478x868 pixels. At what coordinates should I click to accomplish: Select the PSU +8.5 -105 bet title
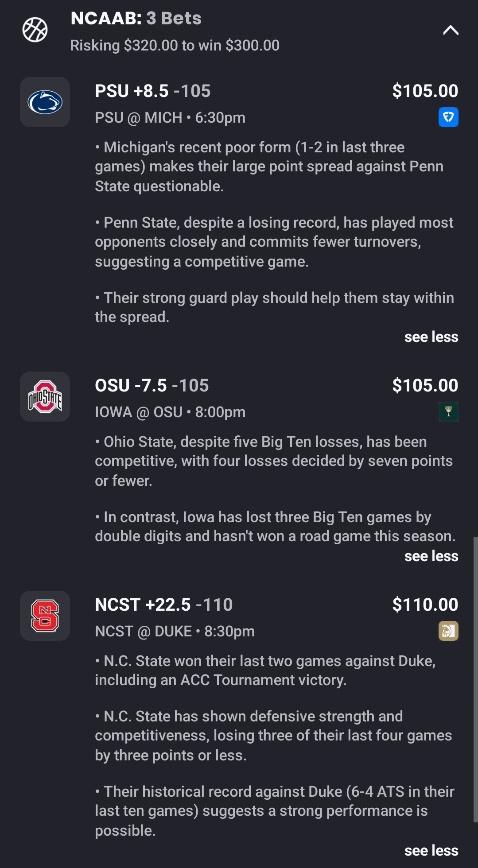coord(152,91)
